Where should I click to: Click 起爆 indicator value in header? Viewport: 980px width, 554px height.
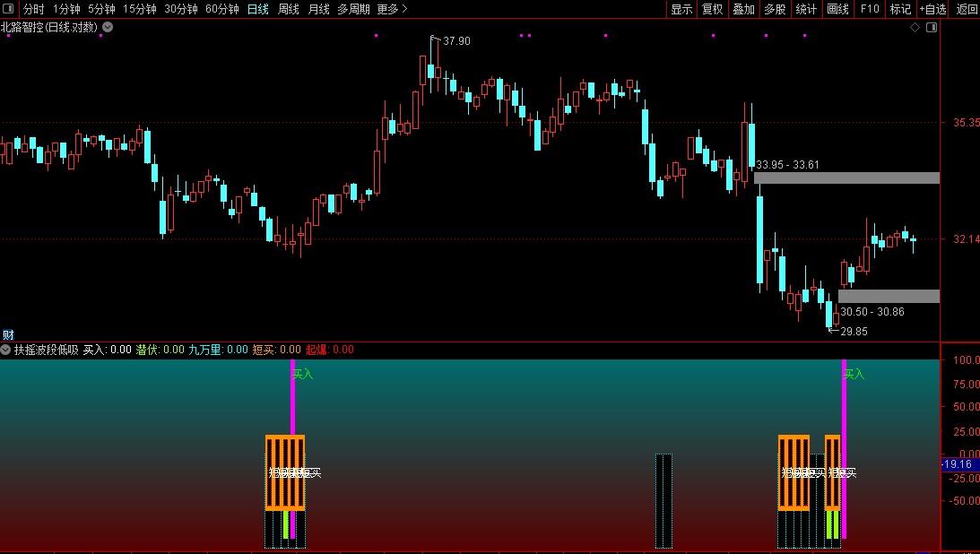point(330,350)
